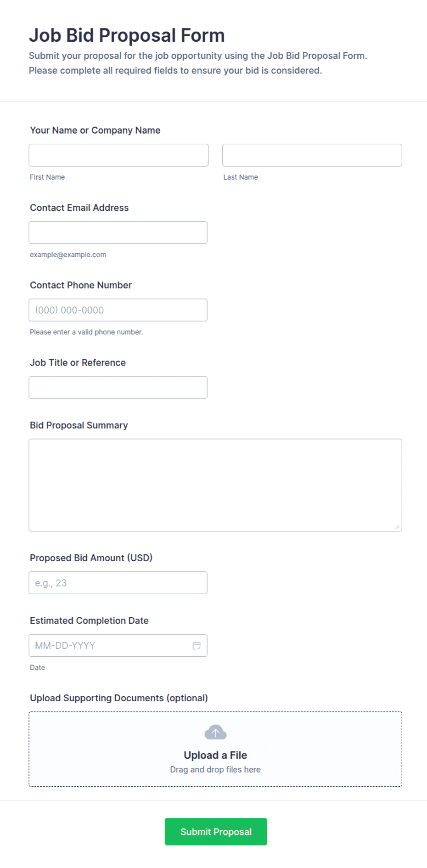Image resolution: width=427 pixels, height=868 pixels.
Task: Select the Contact Phone Number field
Action: (118, 310)
